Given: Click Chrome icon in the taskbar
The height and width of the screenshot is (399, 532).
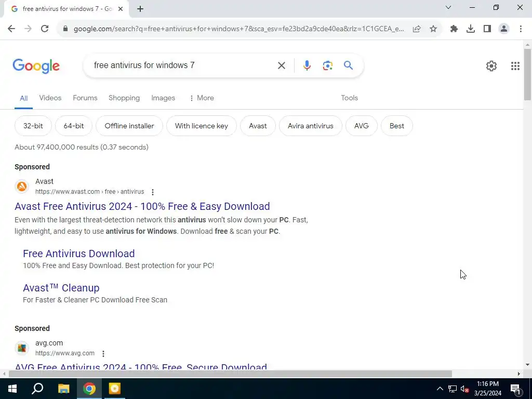Looking at the screenshot, I should click(89, 389).
